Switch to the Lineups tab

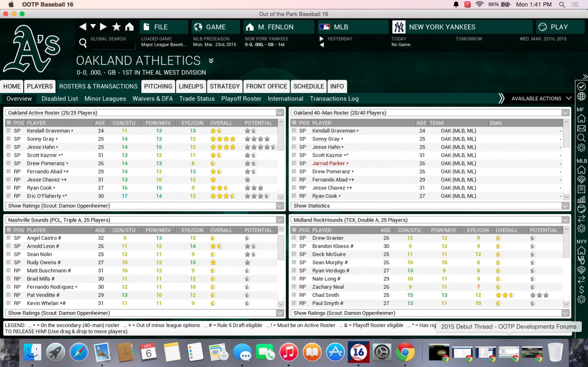coord(191,87)
